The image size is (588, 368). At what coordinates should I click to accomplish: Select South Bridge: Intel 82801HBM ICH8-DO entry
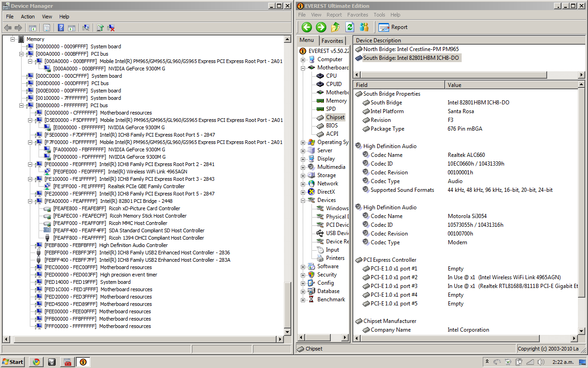[x=407, y=58]
